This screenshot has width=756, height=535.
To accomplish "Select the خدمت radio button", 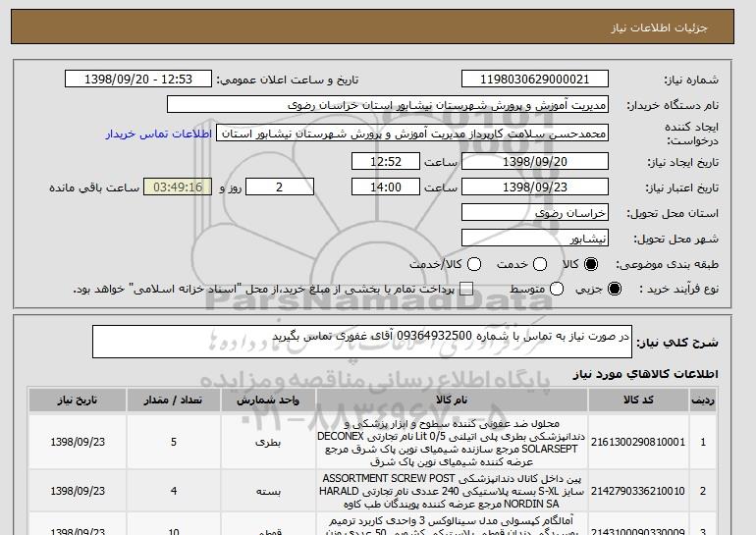I will click(x=540, y=264).
